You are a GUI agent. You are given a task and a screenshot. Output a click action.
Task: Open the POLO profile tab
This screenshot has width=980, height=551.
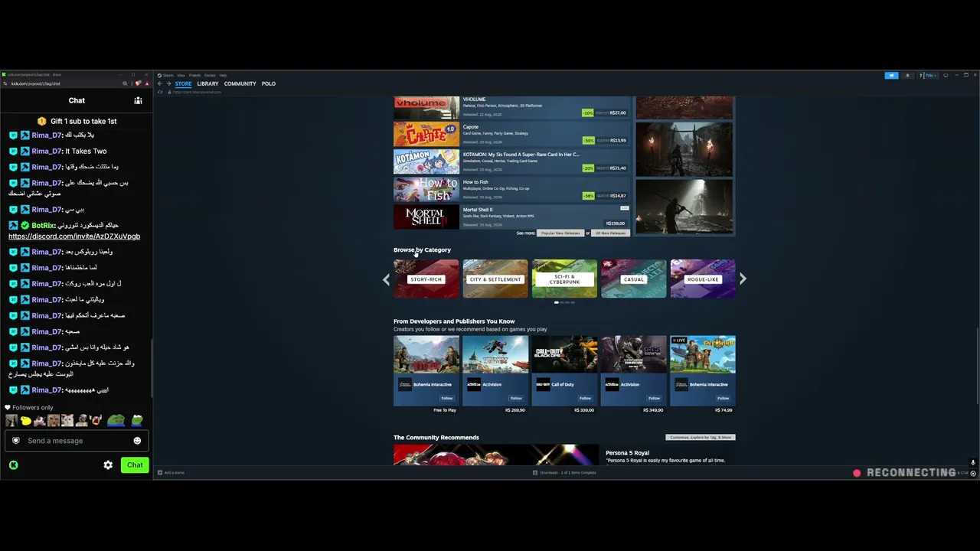pyautogui.click(x=268, y=83)
